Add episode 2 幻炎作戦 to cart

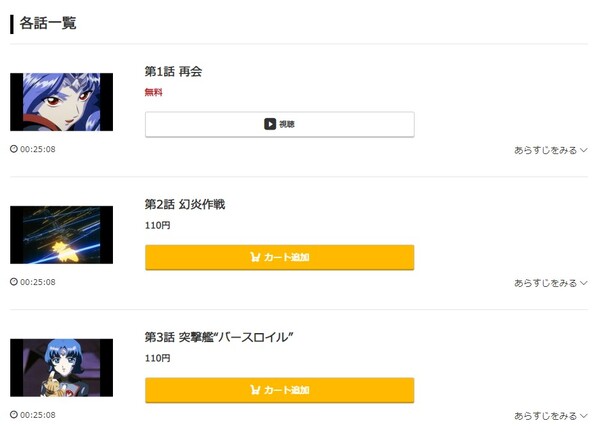[280, 257]
